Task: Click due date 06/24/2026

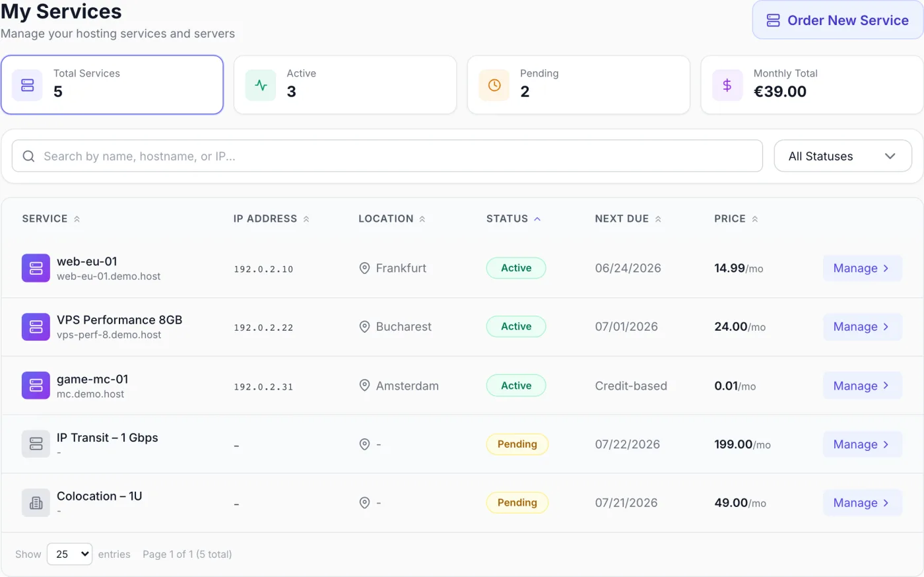Action: tap(628, 268)
